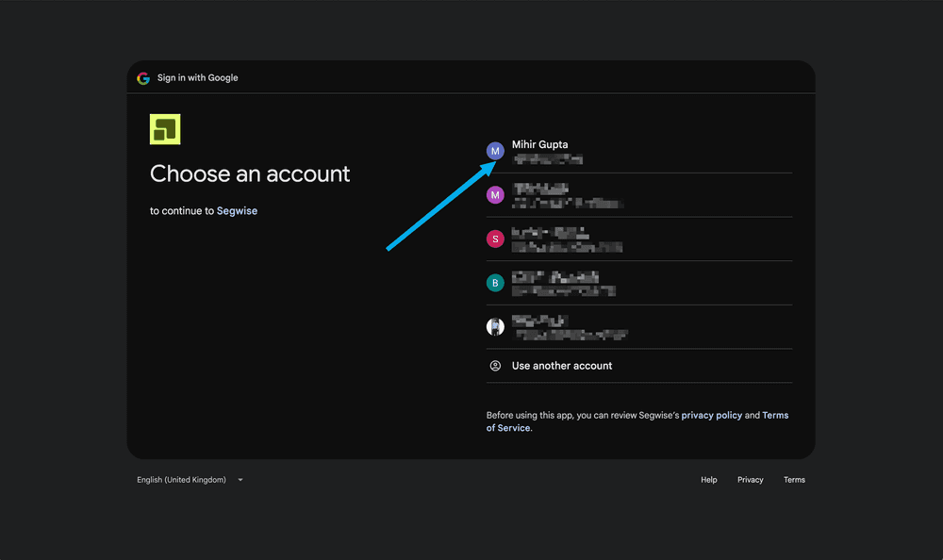Open the Terms footer link
This screenshot has width=943, height=560.
tap(794, 480)
